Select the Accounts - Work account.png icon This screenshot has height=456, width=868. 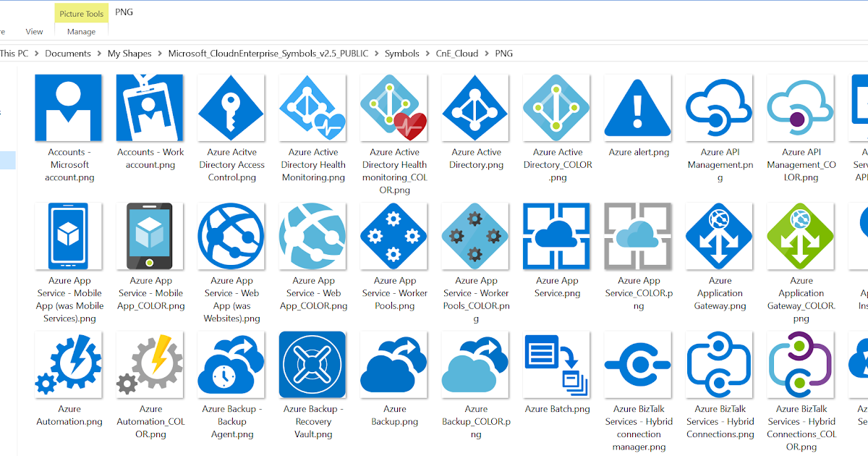pos(150,107)
